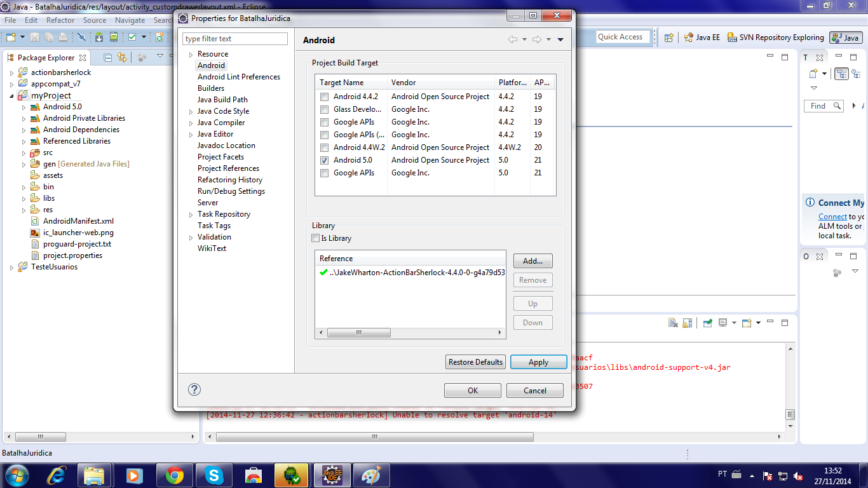Image resolution: width=868 pixels, height=488 pixels.
Task: Click the New wizard toolbar icon
Action: pos(11,37)
